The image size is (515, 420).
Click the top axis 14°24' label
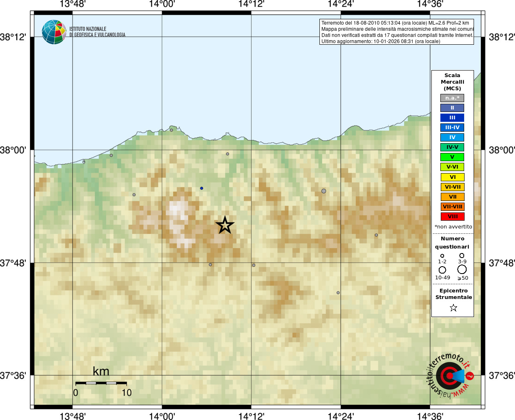(x=341, y=5)
